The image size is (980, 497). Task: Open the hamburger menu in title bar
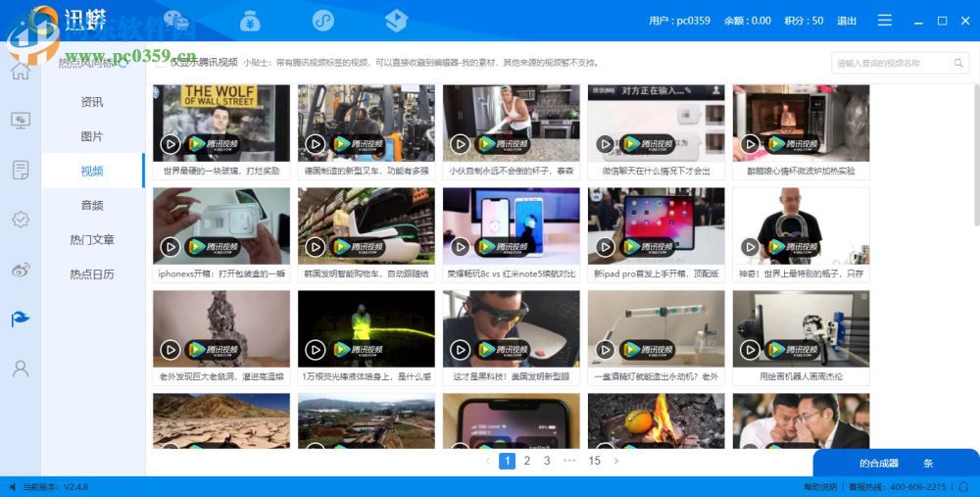[884, 21]
